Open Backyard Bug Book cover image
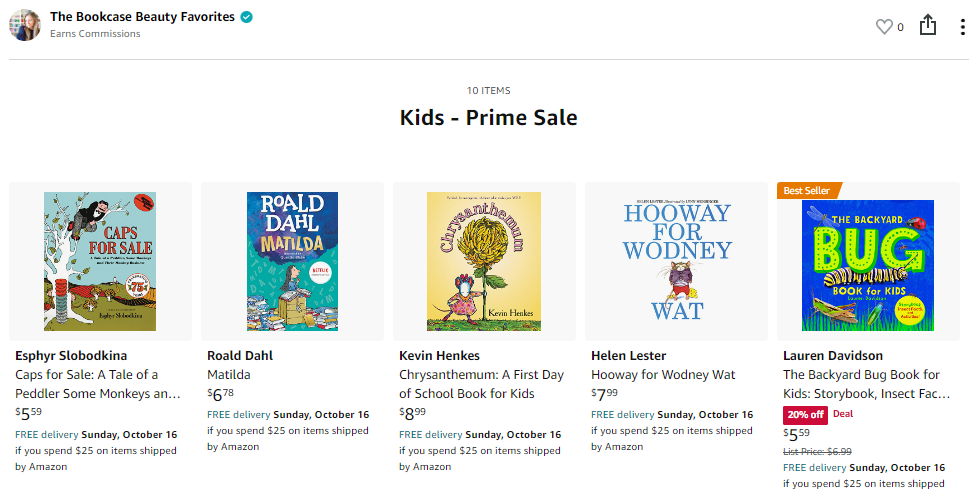This screenshot has width=971, height=493. coord(868,265)
